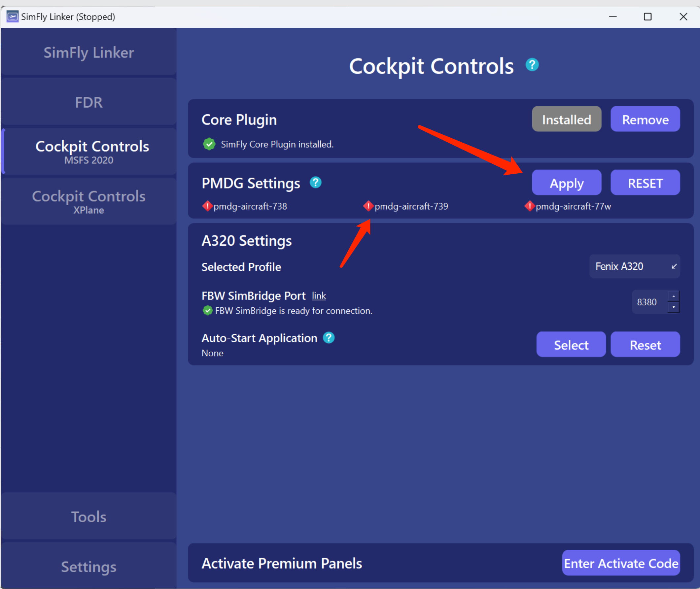Open the PMDG Settings help icon
Screen dimensions: 700x589
(x=315, y=182)
